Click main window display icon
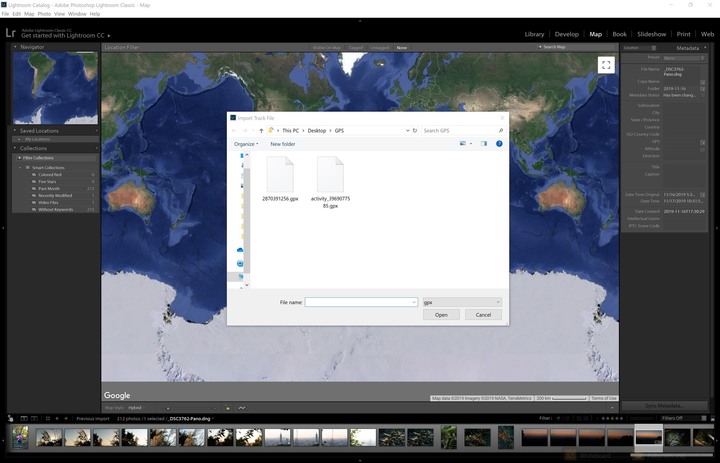Viewport: 720px width, 463px height. click(x=24, y=418)
